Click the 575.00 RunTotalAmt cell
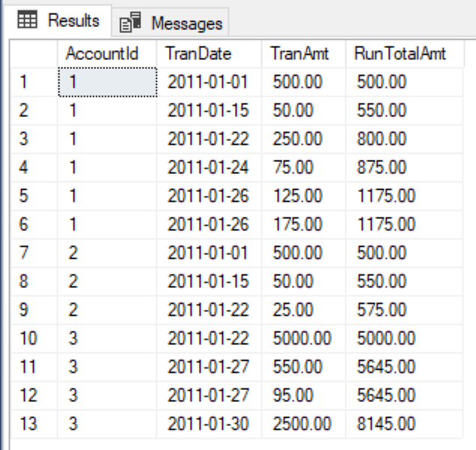Image resolution: width=476 pixels, height=450 pixels. [x=405, y=310]
